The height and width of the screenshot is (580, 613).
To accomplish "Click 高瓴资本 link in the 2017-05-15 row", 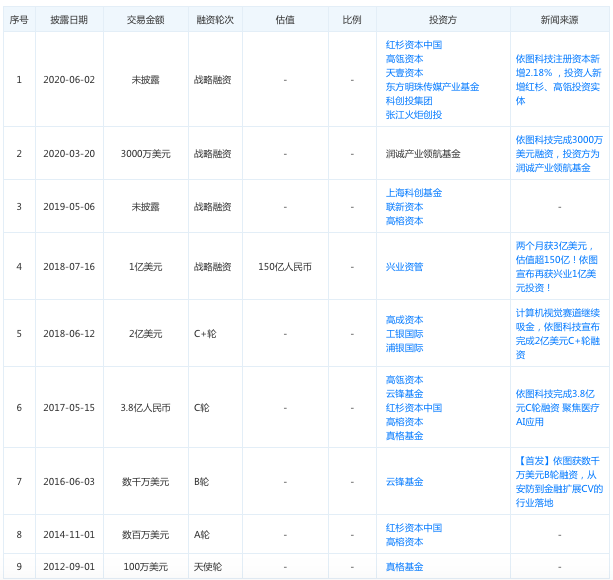I will coord(404,380).
